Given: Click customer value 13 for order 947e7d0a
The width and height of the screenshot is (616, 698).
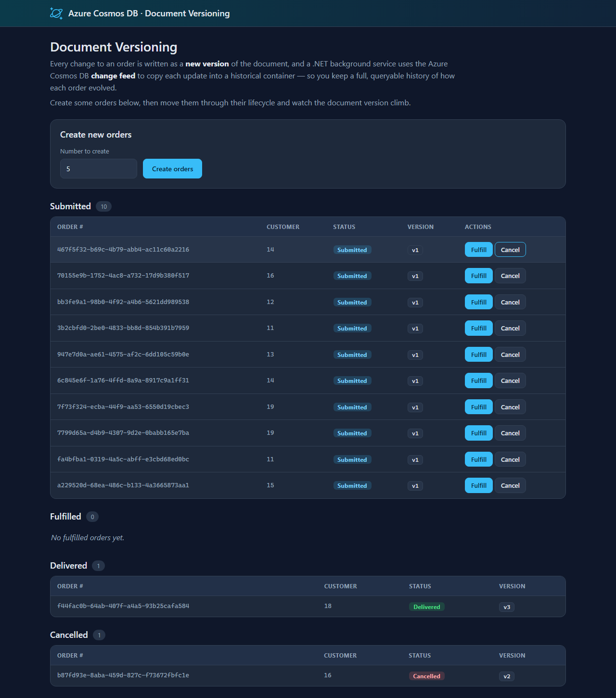Looking at the screenshot, I should point(270,354).
